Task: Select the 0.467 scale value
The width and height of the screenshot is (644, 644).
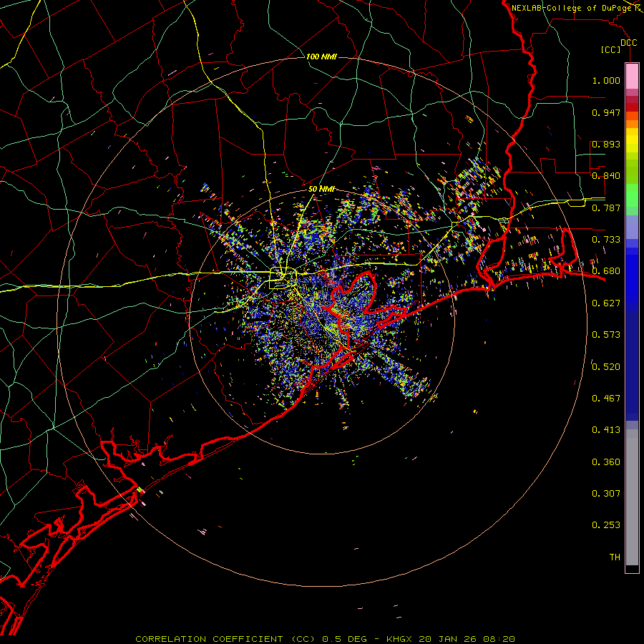Action: pos(606,398)
